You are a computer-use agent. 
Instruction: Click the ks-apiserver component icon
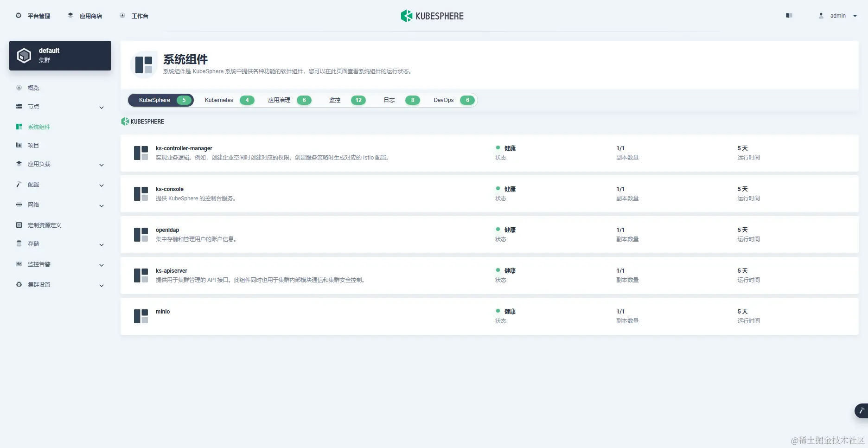(141, 275)
